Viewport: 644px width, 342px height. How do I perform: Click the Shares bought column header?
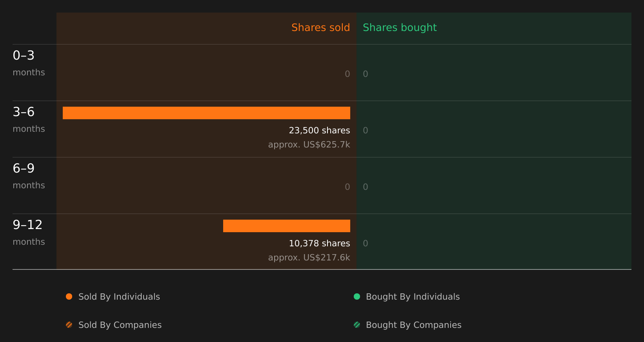tap(400, 27)
